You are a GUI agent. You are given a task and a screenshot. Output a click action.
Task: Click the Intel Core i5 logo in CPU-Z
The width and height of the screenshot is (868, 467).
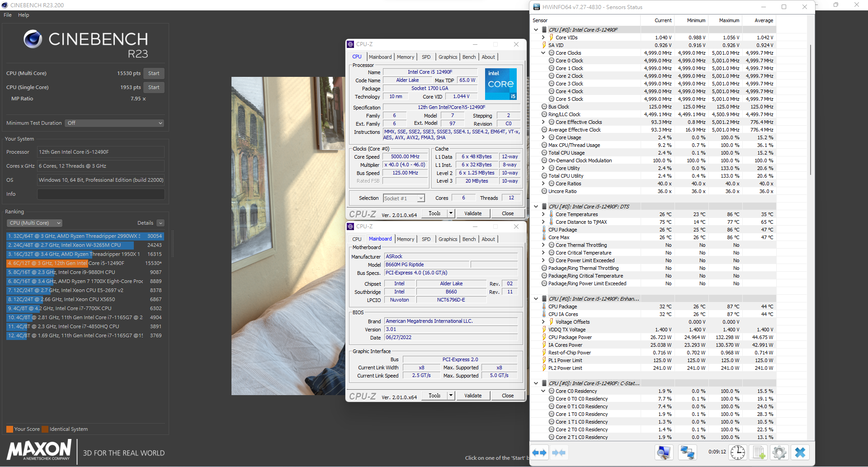tap(500, 84)
